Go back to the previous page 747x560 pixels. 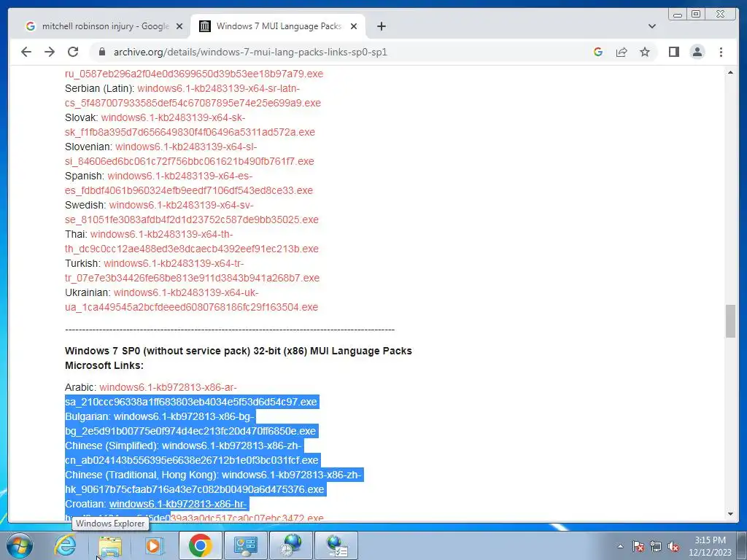(x=26, y=52)
